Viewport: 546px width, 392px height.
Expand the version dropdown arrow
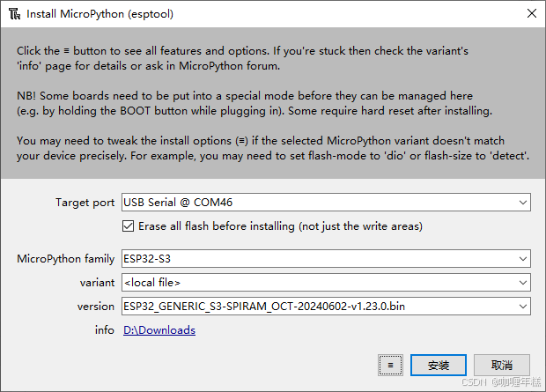click(523, 307)
